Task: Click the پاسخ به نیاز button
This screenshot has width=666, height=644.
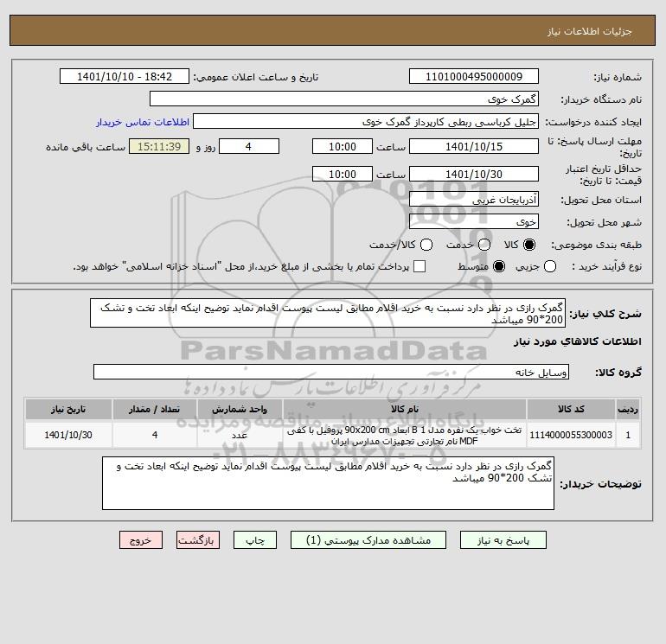Action: [x=503, y=540]
